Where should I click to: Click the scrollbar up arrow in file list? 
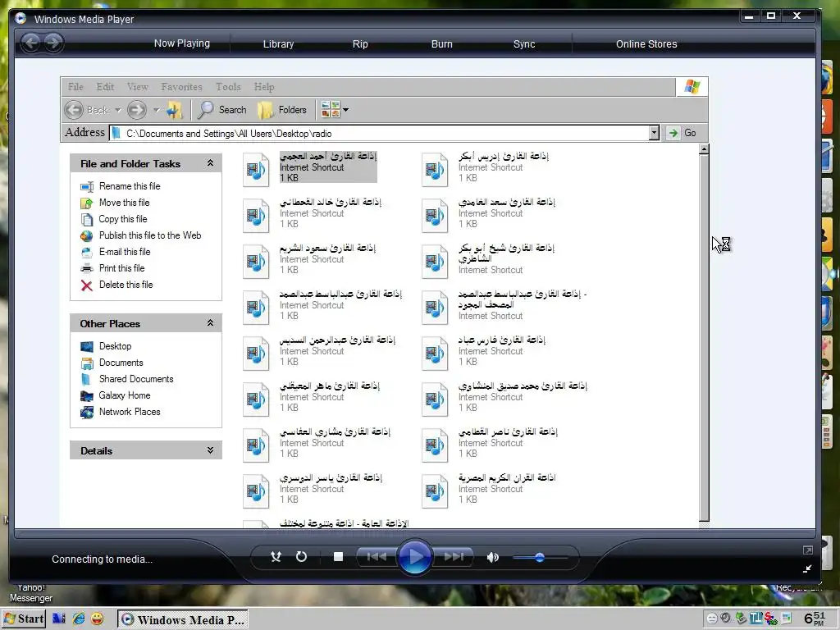point(704,149)
